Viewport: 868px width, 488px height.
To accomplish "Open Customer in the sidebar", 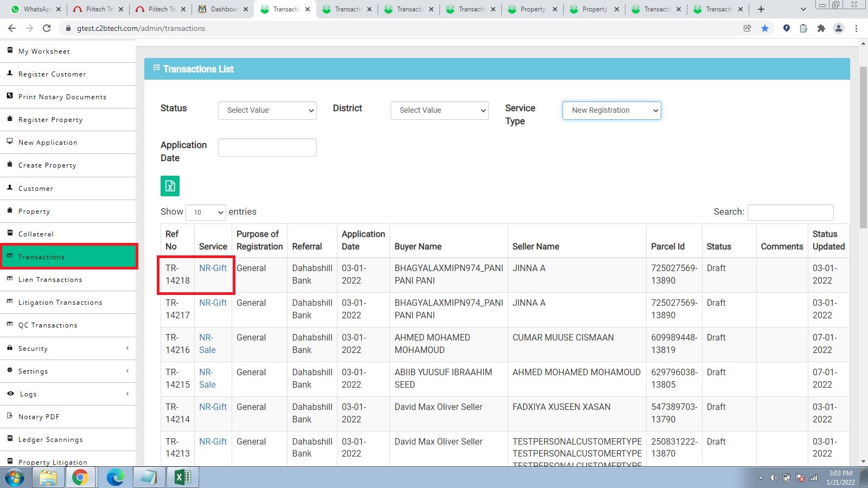I will click(x=68, y=188).
